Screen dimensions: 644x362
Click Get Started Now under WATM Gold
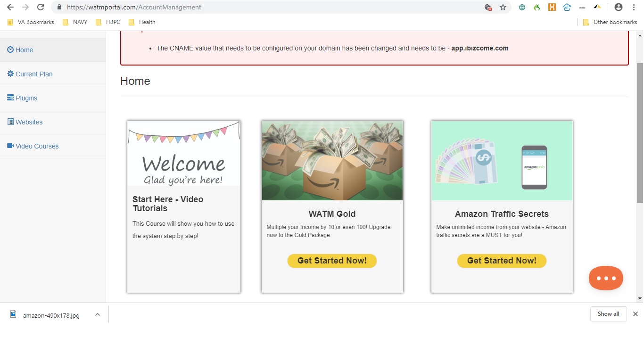pyautogui.click(x=332, y=261)
